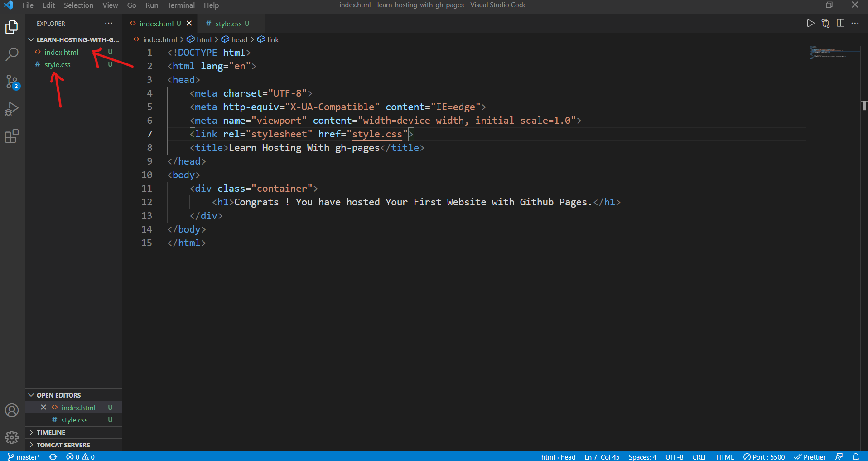Open the Manage gear menu

(12, 437)
